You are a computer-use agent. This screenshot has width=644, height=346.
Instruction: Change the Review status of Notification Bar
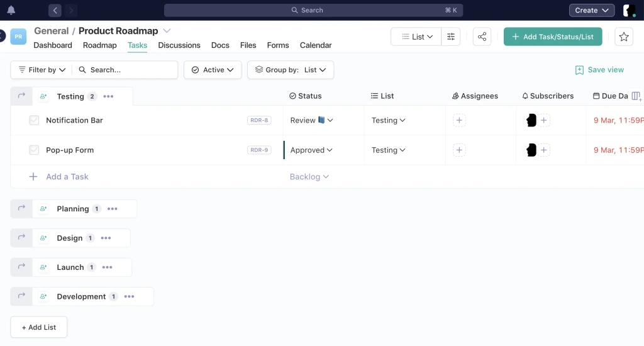pos(311,120)
